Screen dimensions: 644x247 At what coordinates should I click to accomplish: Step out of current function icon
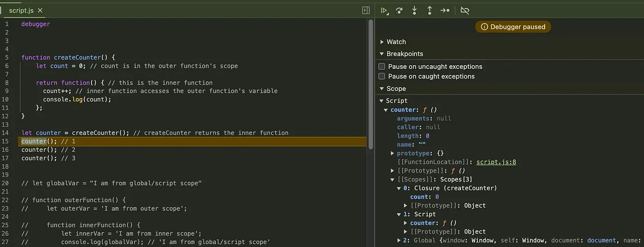click(430, 10)
